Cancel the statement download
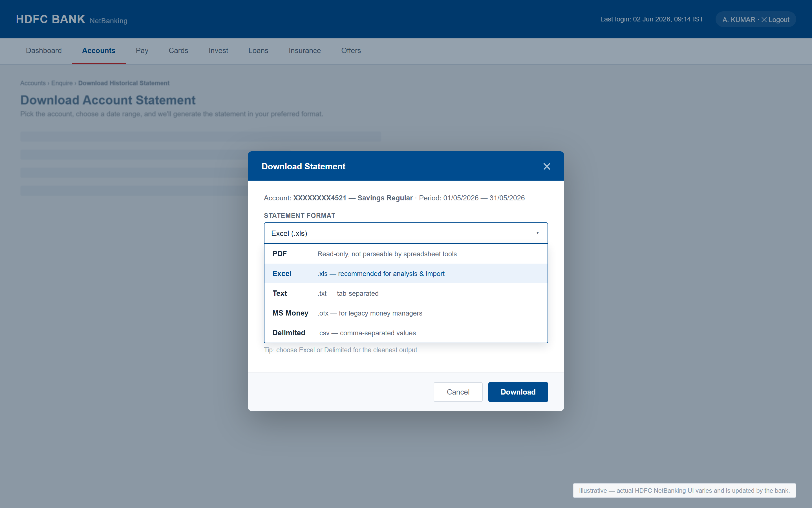812x508 pixels. coord(458,392)
